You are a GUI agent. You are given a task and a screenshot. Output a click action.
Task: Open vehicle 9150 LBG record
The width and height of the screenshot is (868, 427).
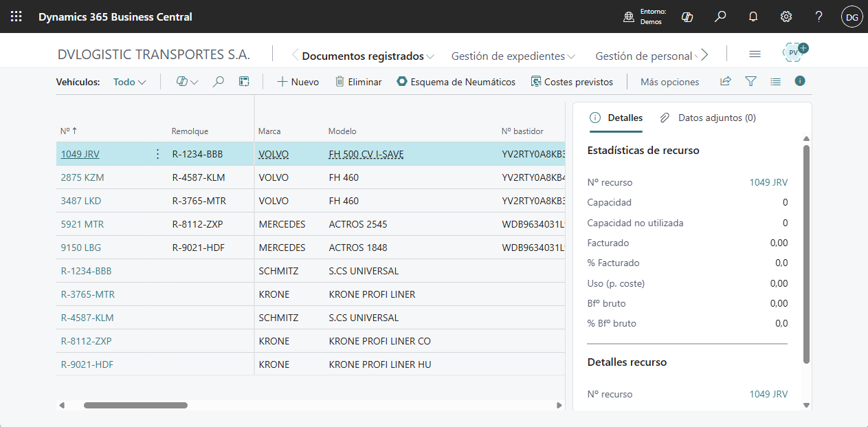coord(82,248)
